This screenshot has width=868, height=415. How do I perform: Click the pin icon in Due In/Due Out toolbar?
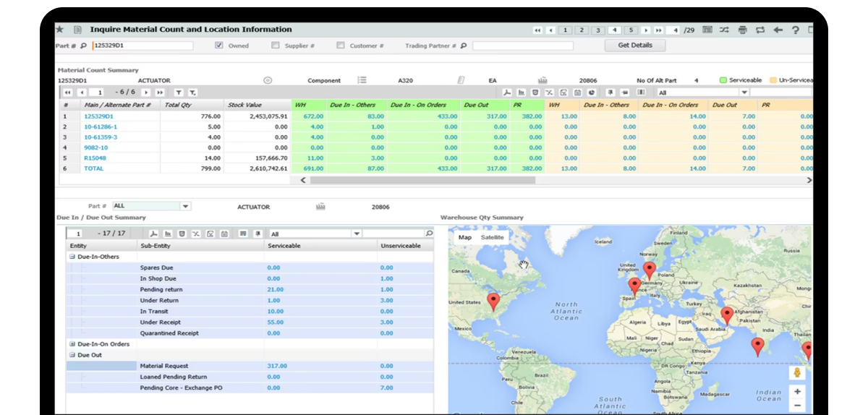(257, 234)
